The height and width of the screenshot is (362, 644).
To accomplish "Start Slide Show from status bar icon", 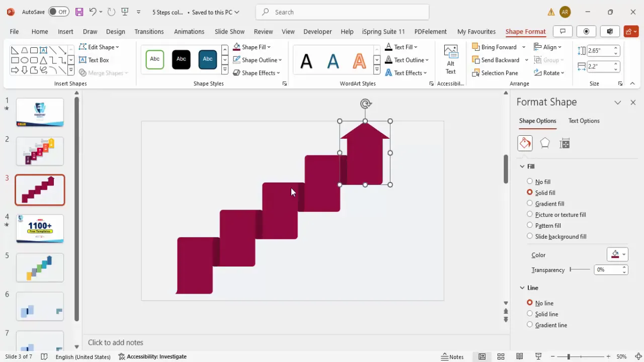I will 538,356.
